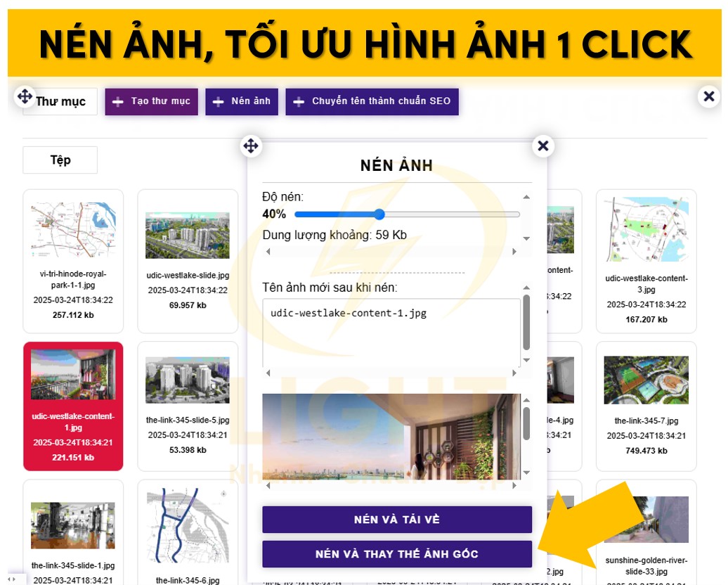This screenshot has height=585, width=728.
Task: Open the Tệp tab
Action: (60, 160)
